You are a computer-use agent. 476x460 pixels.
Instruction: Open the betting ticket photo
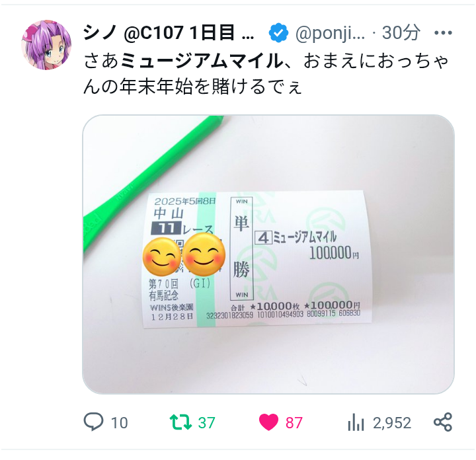click(x=268, y=254)
